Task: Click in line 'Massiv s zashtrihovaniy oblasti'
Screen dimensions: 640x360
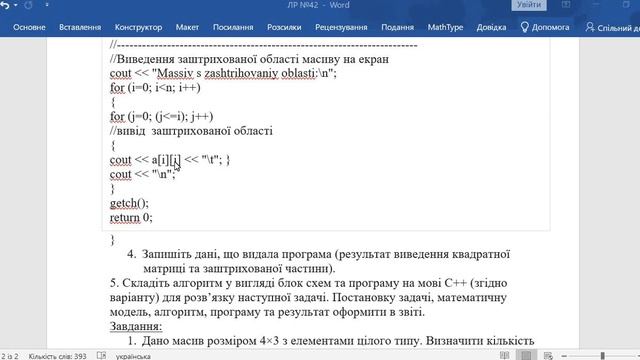Action: point(223,73)
